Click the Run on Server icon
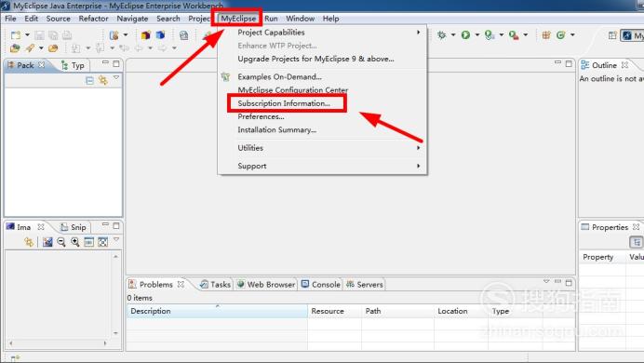This screenshot has height=363, width=644. click(490, 35)
